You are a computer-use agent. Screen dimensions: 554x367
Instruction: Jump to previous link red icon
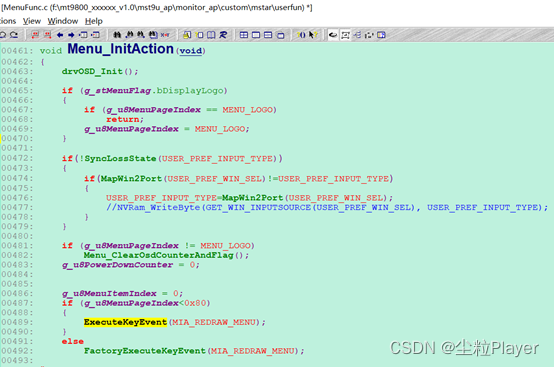tap(35, 35)
